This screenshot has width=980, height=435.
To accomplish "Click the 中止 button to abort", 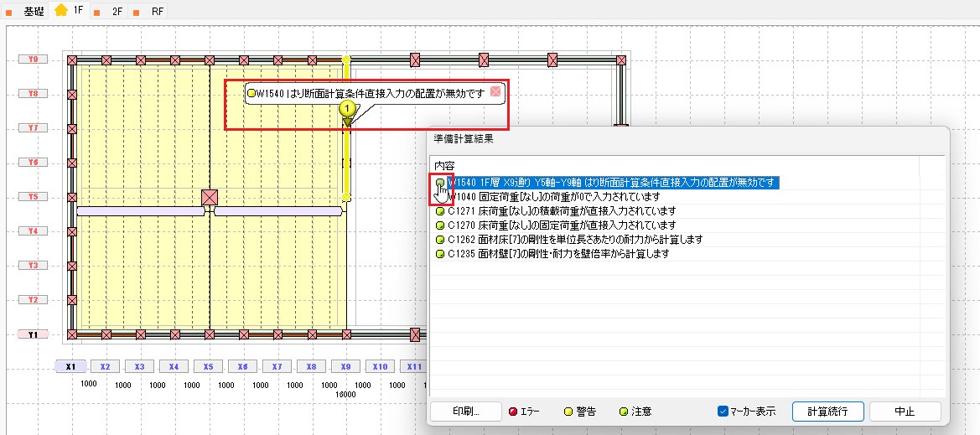I will [x=905, y=412].
